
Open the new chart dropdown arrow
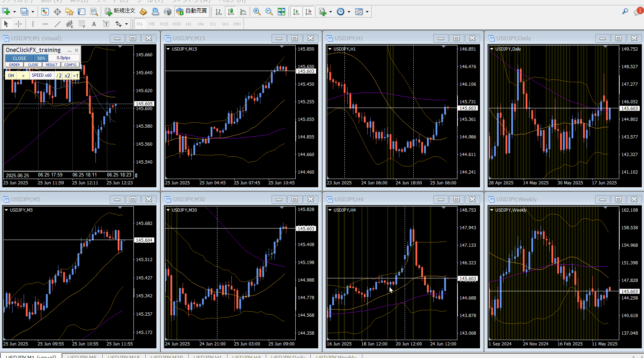14,12
